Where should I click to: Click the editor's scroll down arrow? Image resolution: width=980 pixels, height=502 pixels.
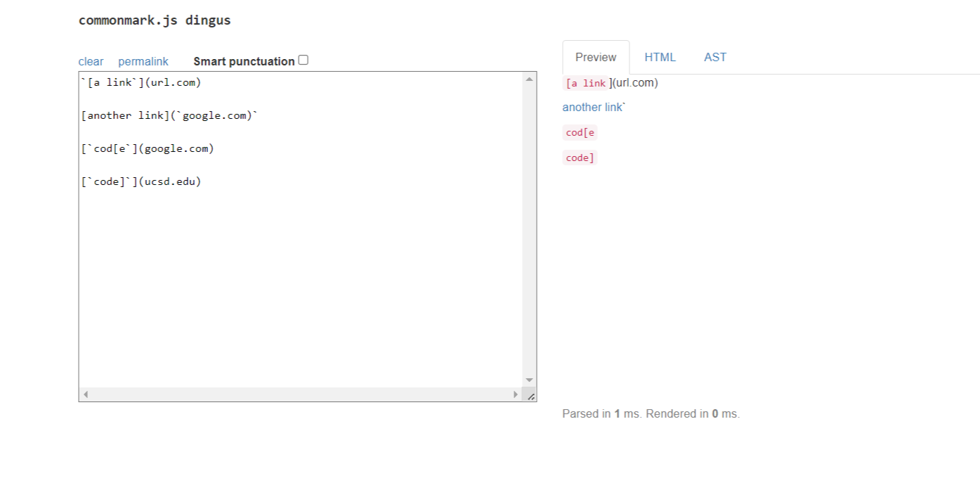coord(529,380)
